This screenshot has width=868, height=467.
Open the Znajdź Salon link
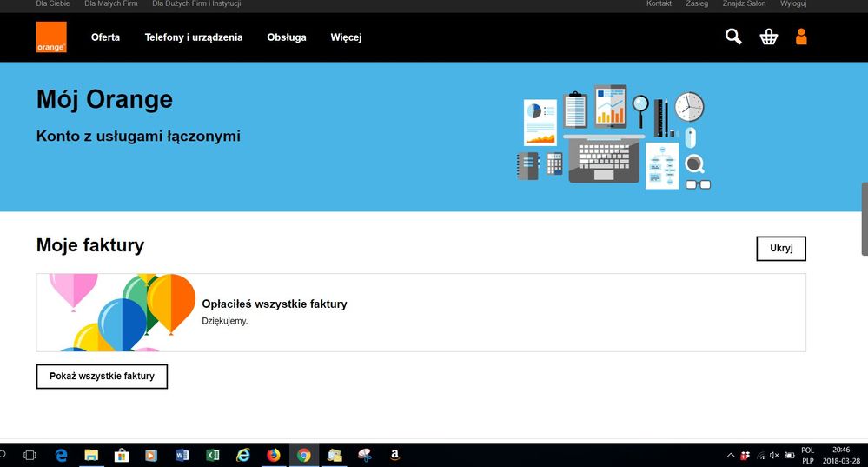point(744,4)
